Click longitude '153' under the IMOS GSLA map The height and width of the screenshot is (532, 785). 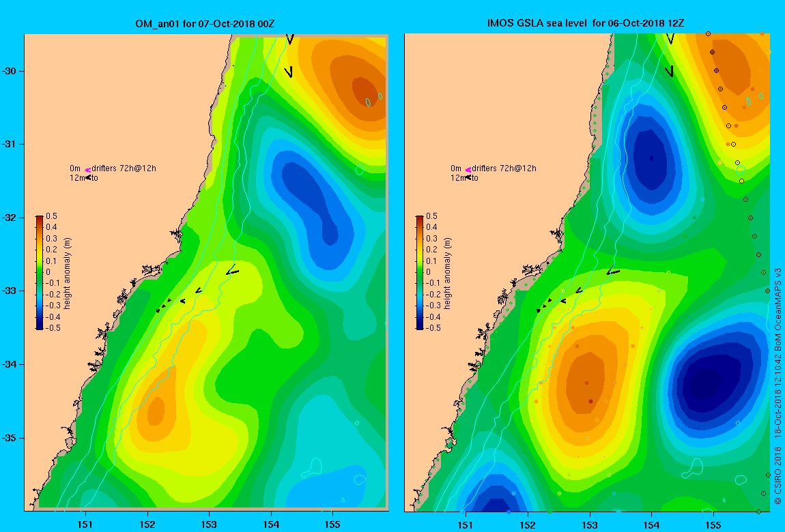(x=590, y=524)
